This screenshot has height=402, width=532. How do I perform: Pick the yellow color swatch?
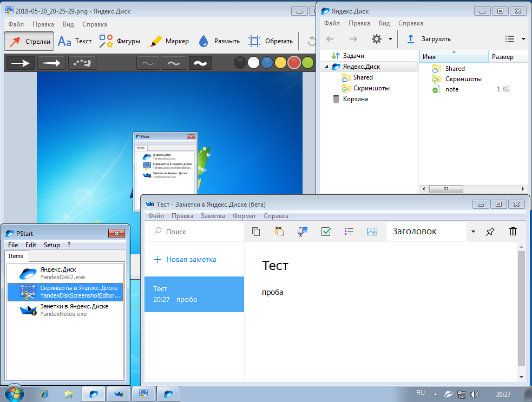[280, 63]
